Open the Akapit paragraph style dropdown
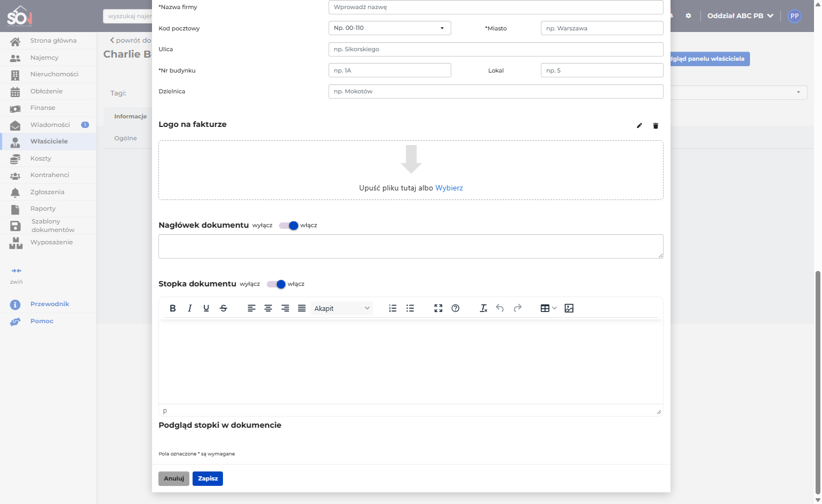The height and width of the screenshot is (504, 822). coord(341,308)
